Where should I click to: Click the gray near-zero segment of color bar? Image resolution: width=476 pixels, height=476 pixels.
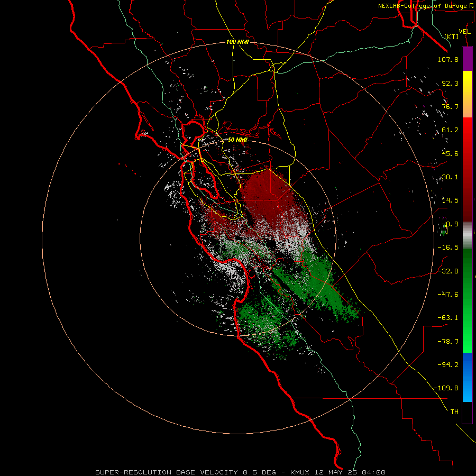(x=467, y=235)
